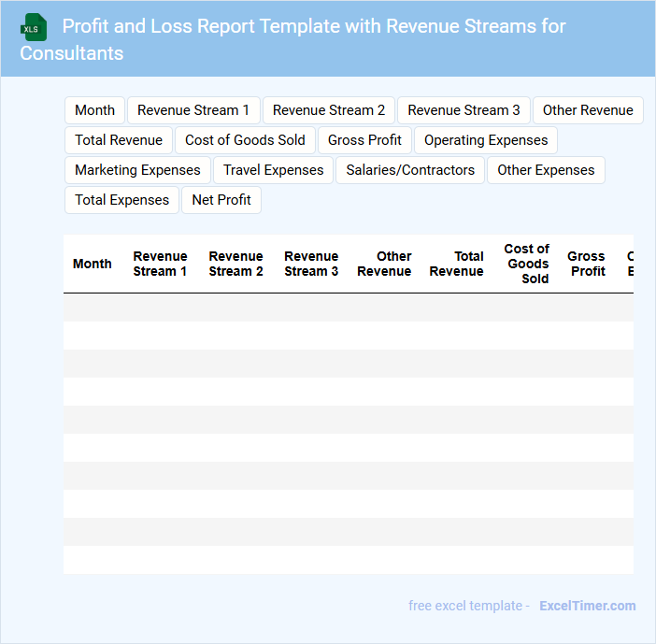
Task: Select the Gross Profit tag
Action: click(x=364, y=140)
